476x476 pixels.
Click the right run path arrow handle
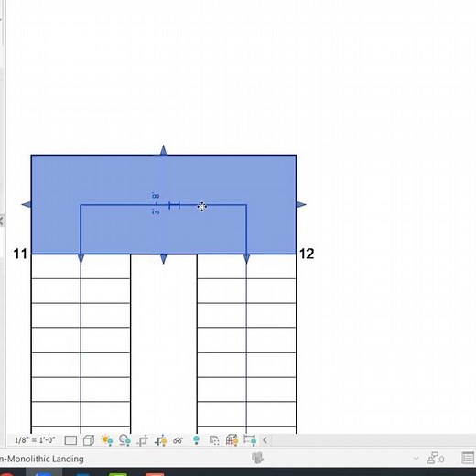pyautogui.click(x=246, y=259)
